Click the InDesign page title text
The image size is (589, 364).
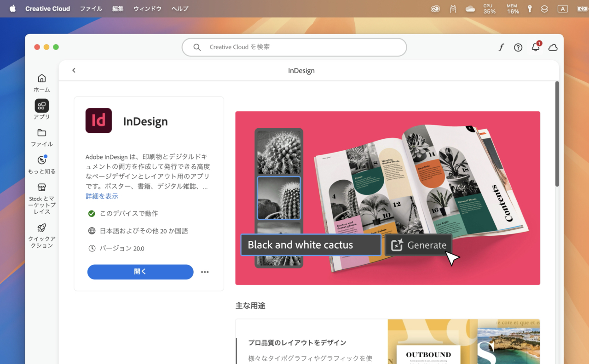(301, 71)
